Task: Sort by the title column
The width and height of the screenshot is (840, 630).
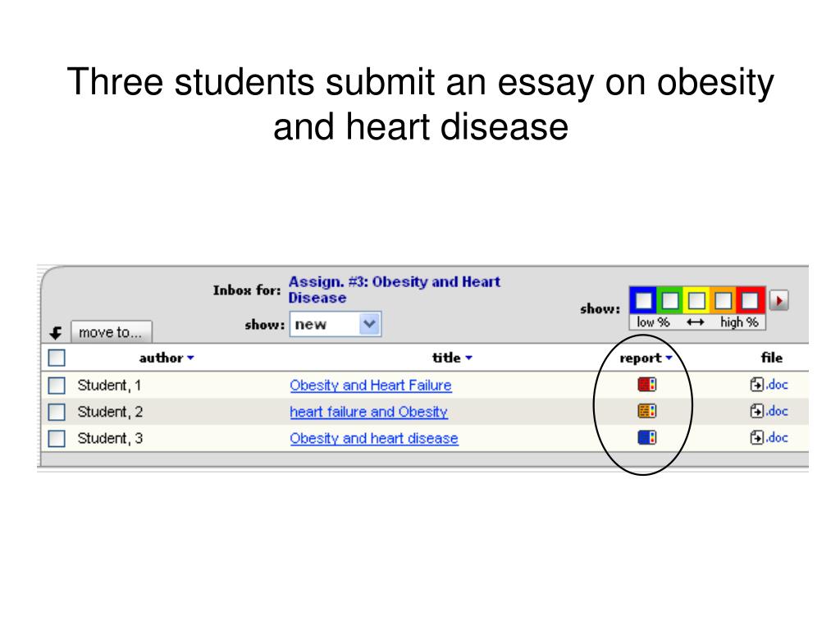Action: coord(452,358)
